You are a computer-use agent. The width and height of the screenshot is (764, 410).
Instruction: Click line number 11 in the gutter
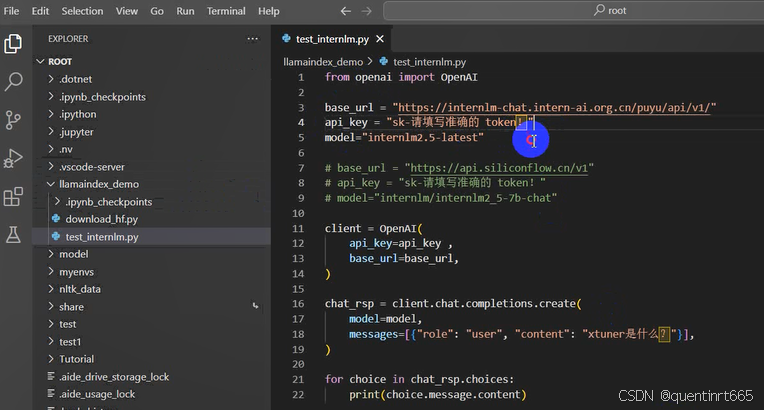[298, 228]
